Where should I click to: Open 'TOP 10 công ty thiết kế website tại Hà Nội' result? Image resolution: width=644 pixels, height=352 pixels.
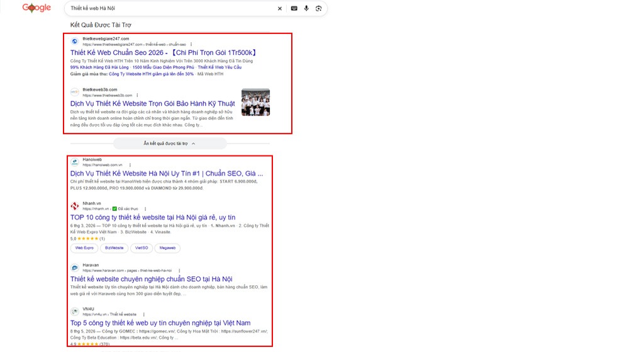click(153, 217)
